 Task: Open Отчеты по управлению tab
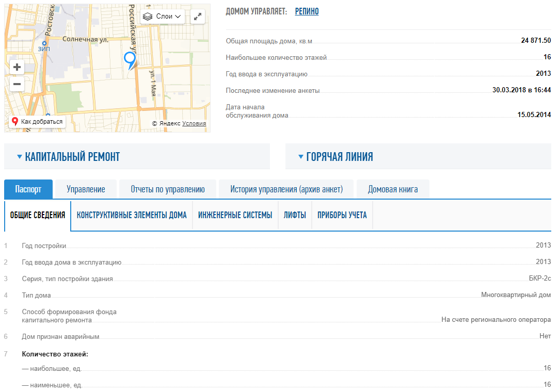coord(168,189)
